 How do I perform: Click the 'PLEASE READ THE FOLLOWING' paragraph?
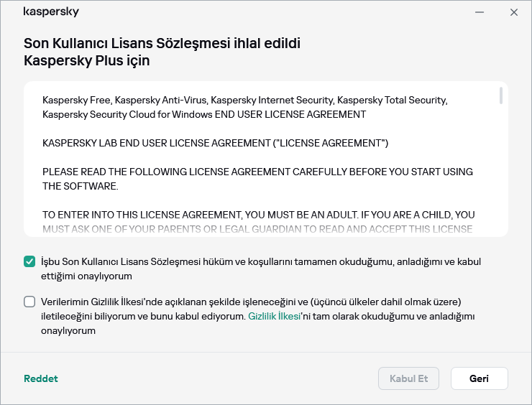pos(257,172)
